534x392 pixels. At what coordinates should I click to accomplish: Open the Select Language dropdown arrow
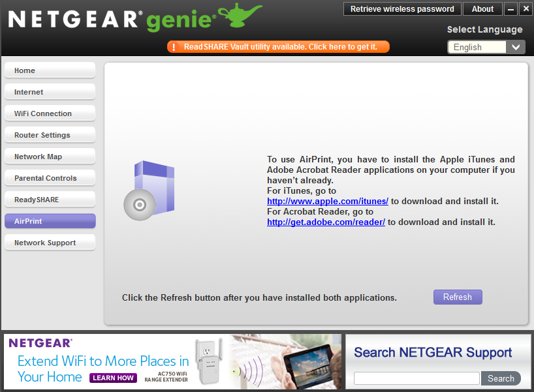pyautogui.click(x=516, y=48)
